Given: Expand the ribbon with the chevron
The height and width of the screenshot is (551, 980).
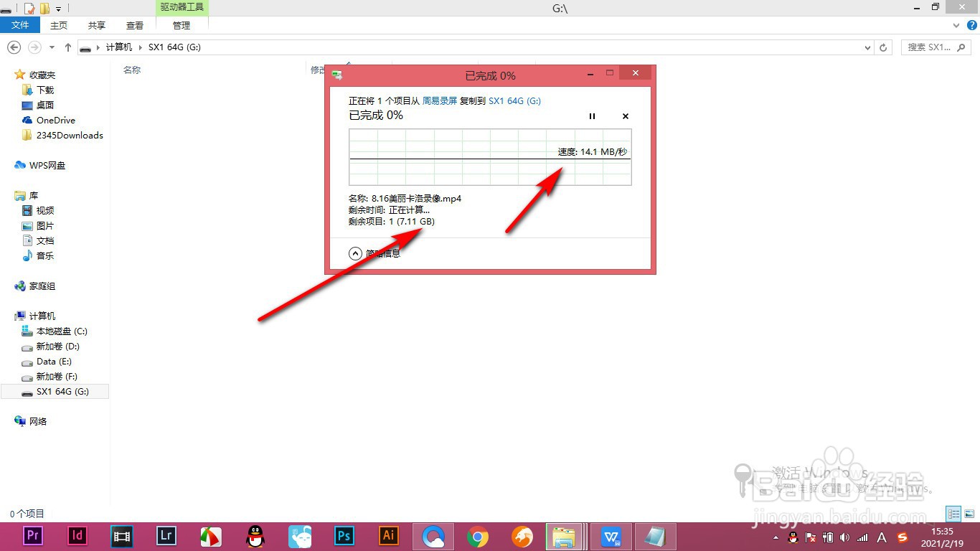Looking at the screenshot, I should 956,25.
